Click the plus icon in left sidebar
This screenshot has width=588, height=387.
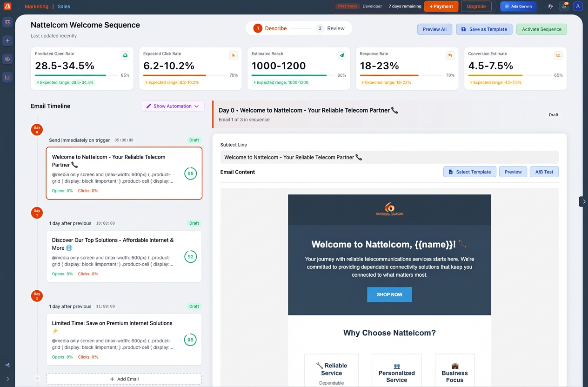7,41
